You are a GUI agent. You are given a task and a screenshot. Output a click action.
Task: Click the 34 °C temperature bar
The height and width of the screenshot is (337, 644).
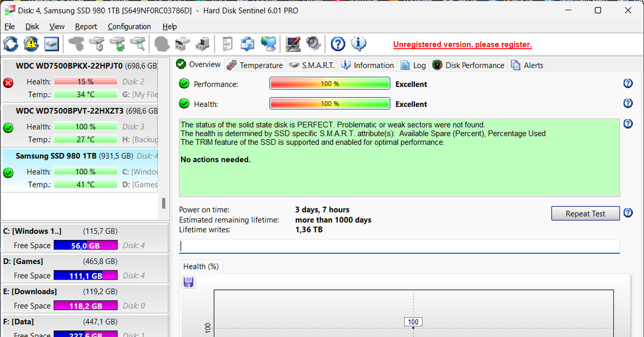click(85, 94)
